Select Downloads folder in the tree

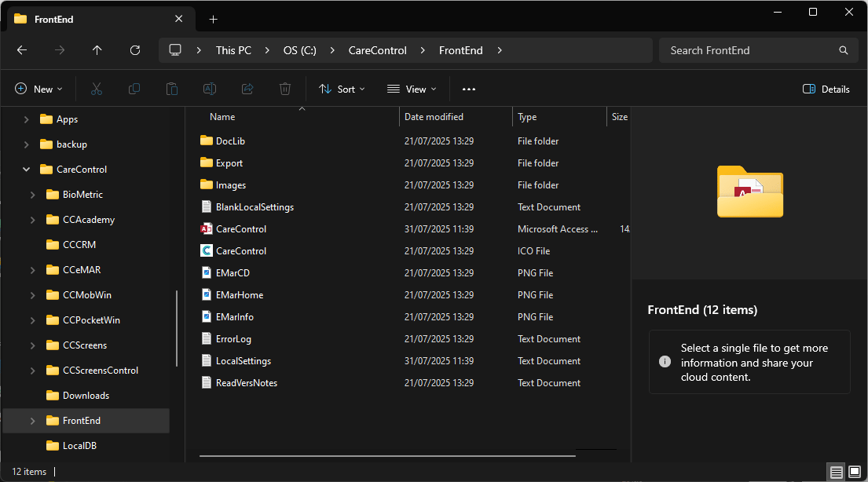[x=86, y=395]
